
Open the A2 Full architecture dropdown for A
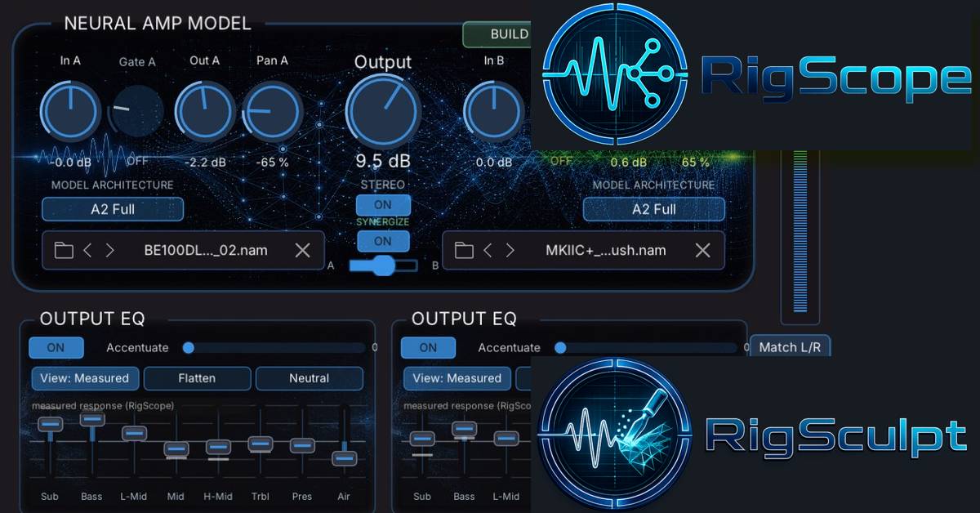pos(113,209)
